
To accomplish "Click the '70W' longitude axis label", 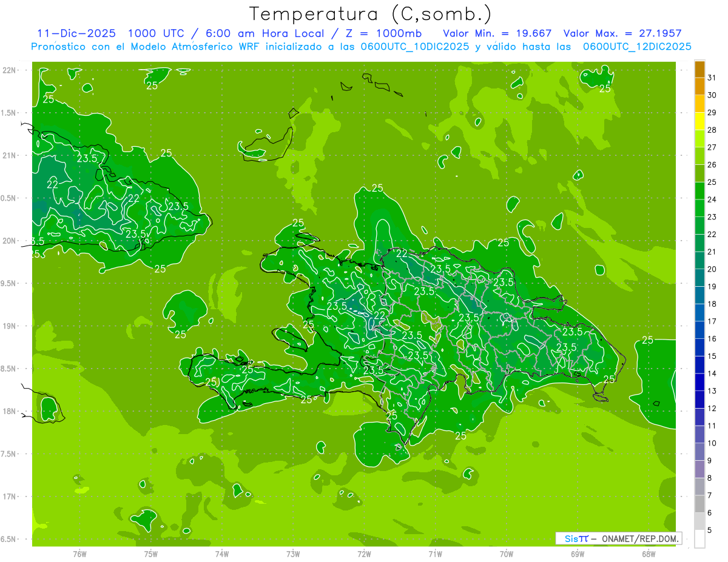I will point(507,554).
